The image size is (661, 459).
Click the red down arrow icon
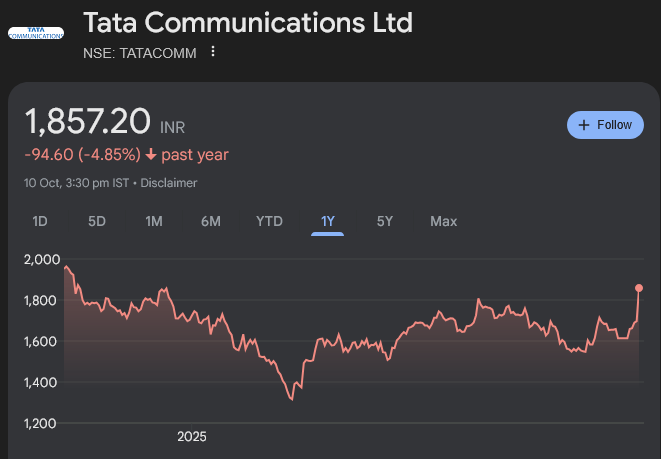coord(151,155)
